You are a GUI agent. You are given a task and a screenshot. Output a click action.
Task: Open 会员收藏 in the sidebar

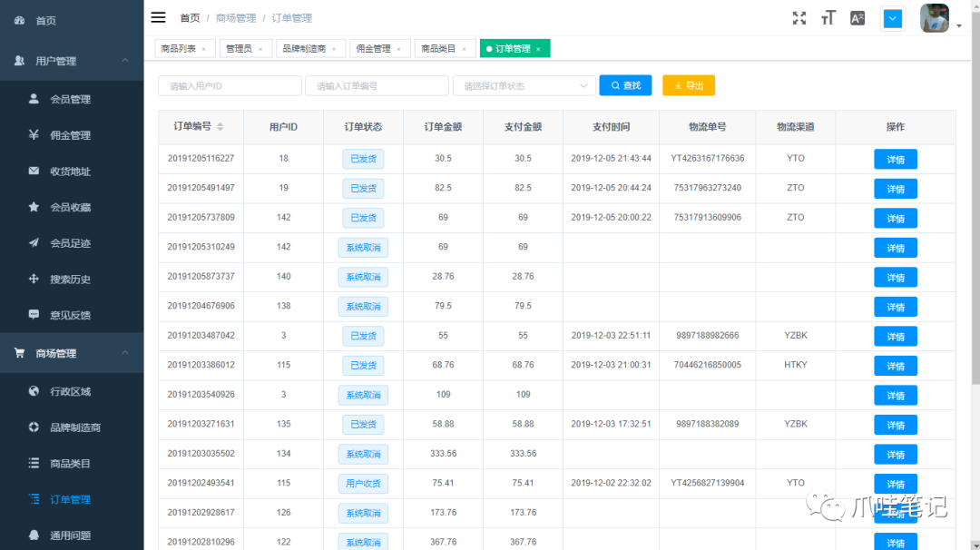click(70, 207)
